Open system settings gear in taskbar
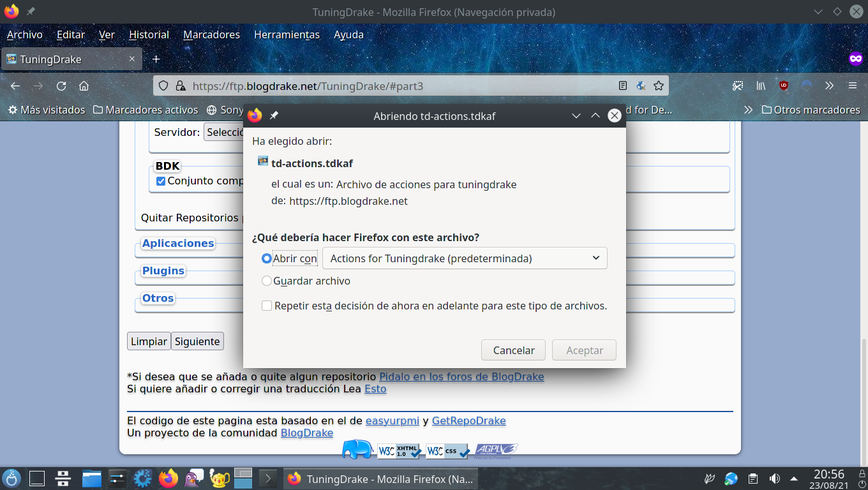The image size is (868, 490). pos(142,478)
